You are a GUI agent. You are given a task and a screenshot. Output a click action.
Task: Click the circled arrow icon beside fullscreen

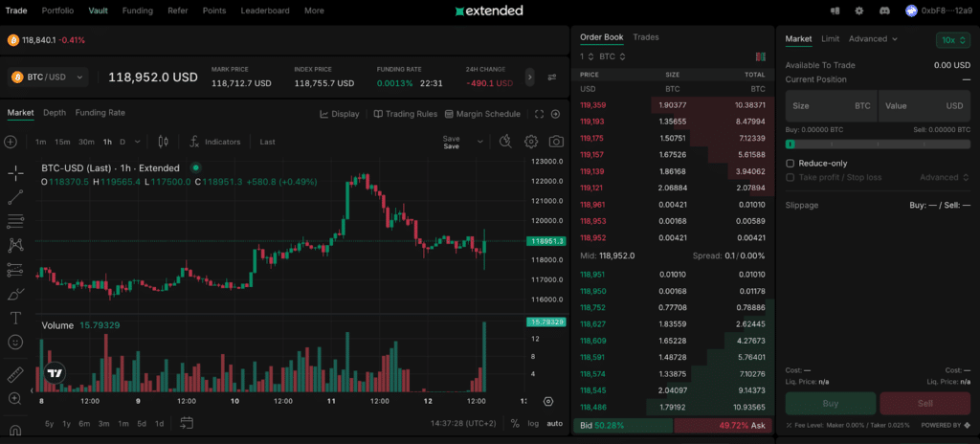tap(555, 114)
